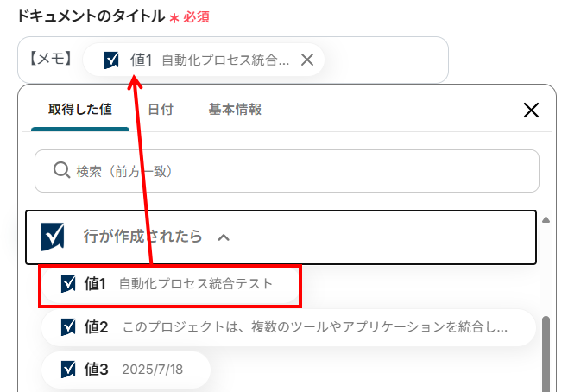The image size is (568, 392).
Task: Click the scrollbar up arrow
Action: 545,219
